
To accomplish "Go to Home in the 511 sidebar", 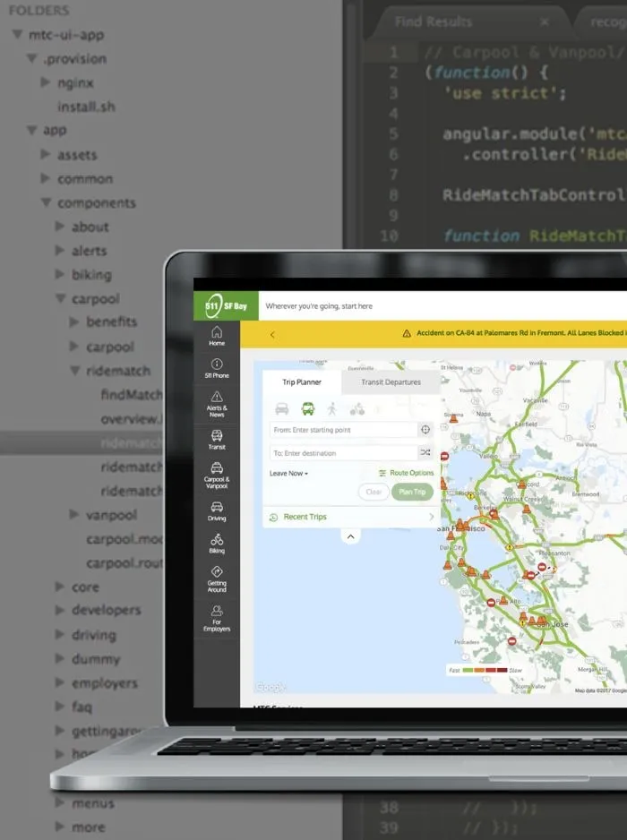I will (x=217, y=336).
